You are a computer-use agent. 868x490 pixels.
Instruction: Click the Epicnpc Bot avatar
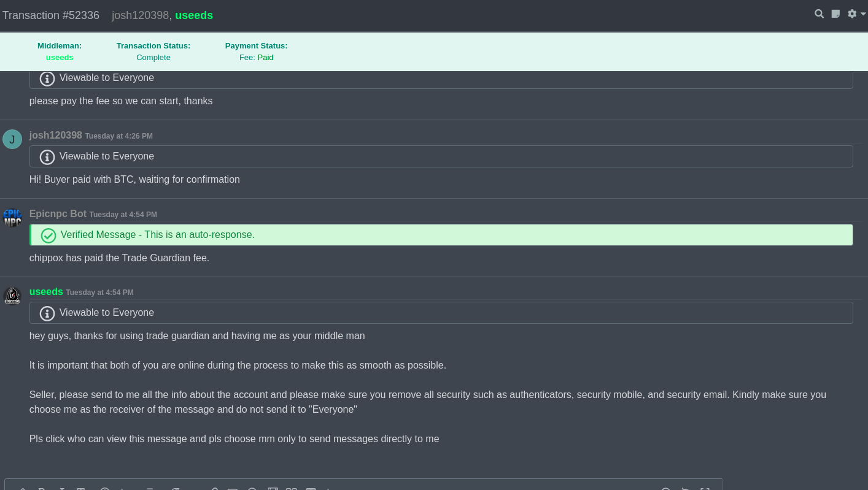[x=12, y=218]
